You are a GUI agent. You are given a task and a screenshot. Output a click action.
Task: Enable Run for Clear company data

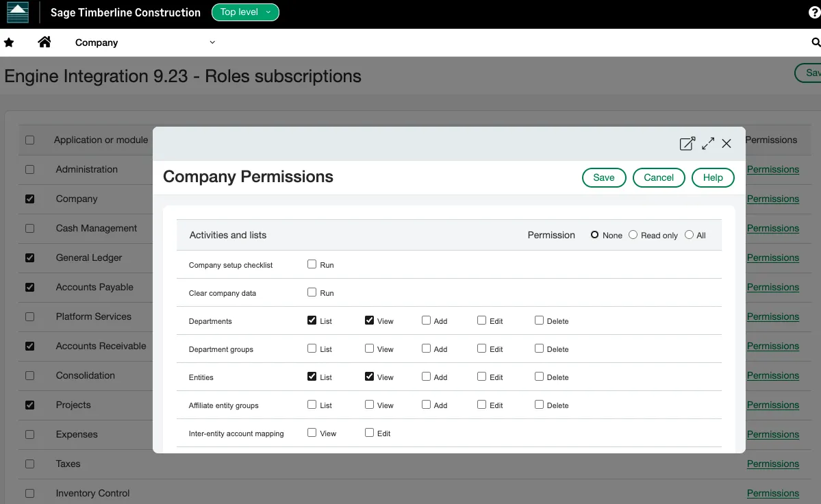[x=312, y=292]
